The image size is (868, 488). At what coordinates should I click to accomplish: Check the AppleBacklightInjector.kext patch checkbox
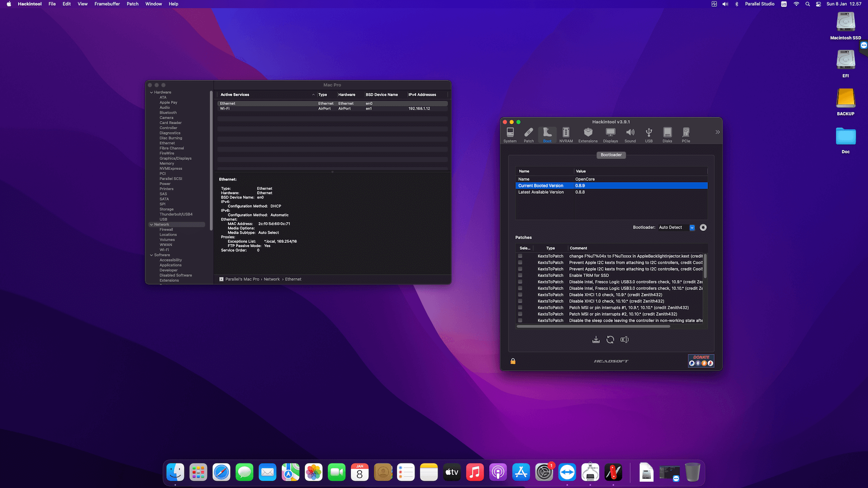(520, 256)
